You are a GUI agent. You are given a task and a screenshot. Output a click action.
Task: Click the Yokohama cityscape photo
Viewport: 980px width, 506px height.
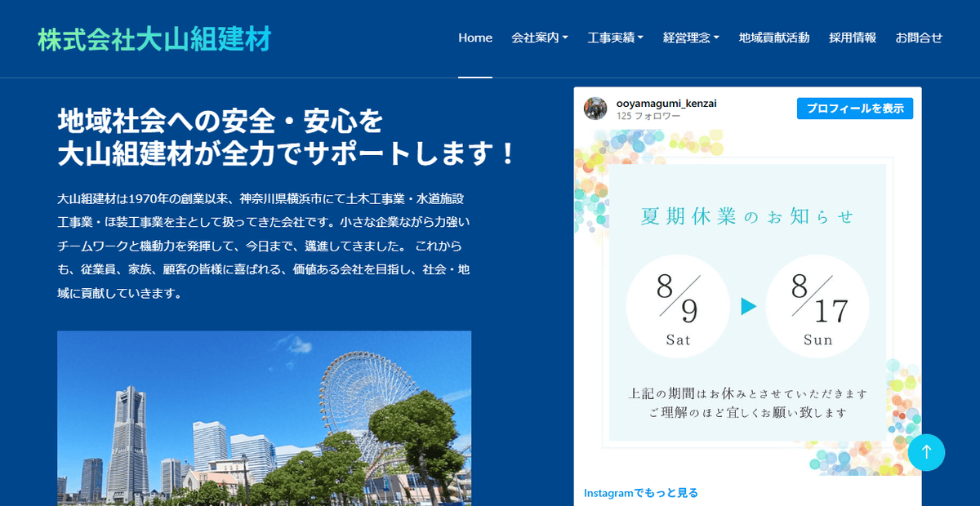pyautogui.click(x=264, y=416)
